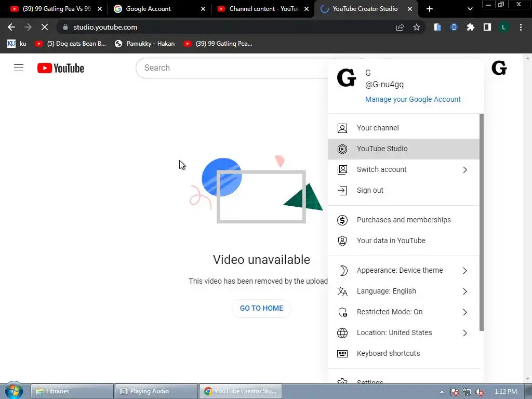Image resolution: width=532 pixels, height=399 pixels.
Task: Click the Action Center flag tray icon
Action: tap(454, 392)
